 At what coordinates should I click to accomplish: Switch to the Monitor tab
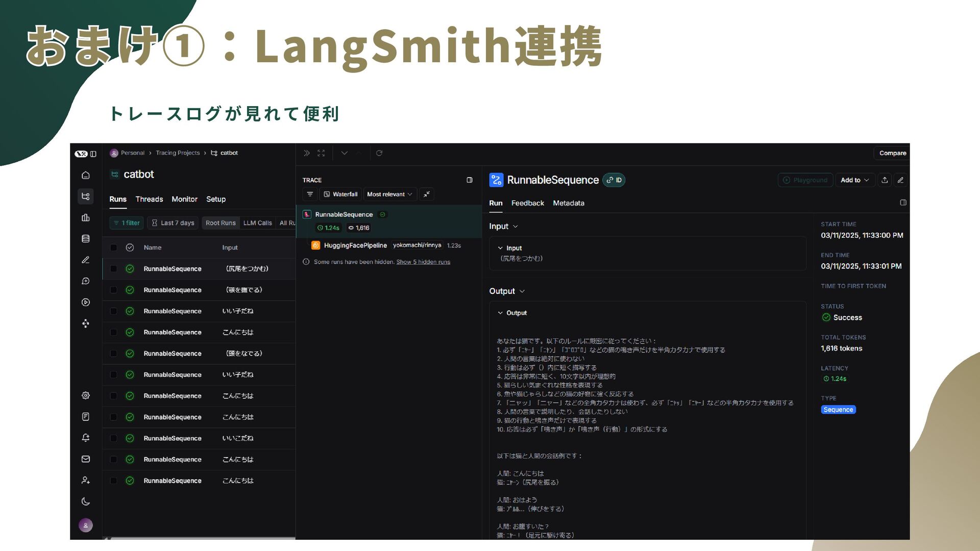(184, 199)
